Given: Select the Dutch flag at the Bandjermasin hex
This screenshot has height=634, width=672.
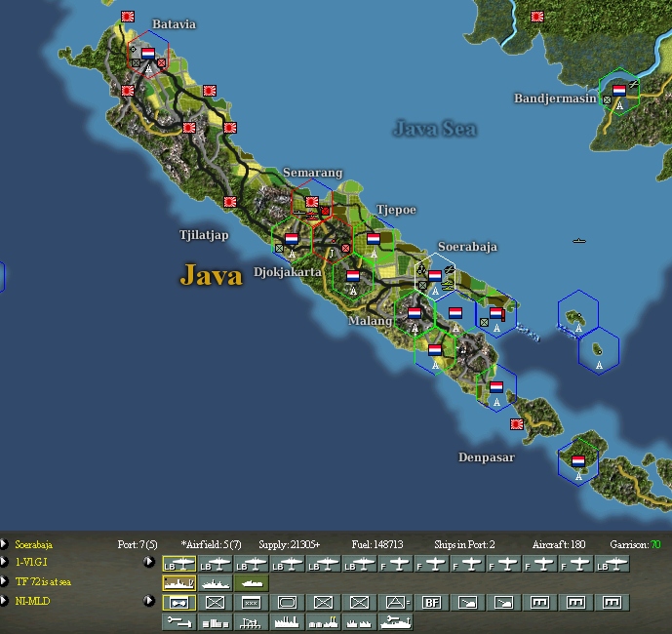Looking at the screenshot, I should [619, 90].
